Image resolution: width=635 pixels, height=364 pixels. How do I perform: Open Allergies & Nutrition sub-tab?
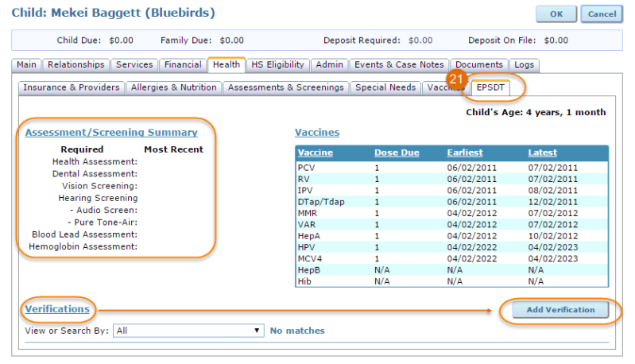(x=173, y=87)
